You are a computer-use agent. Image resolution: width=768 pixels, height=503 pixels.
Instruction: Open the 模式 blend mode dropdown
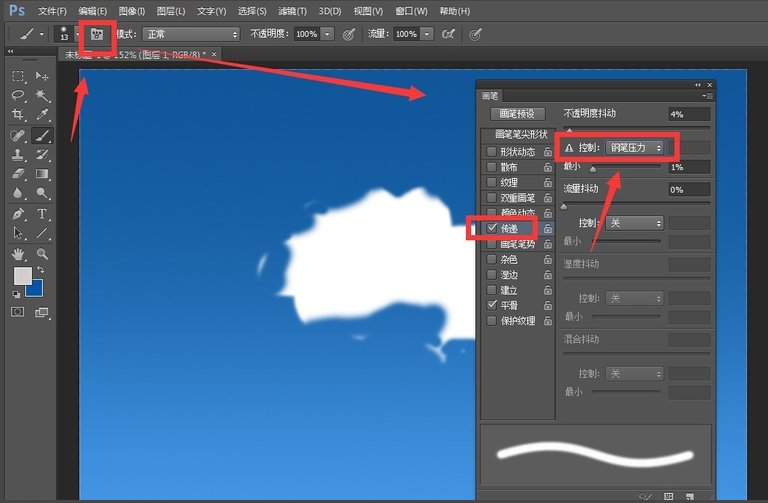click(x=191, y=34)
